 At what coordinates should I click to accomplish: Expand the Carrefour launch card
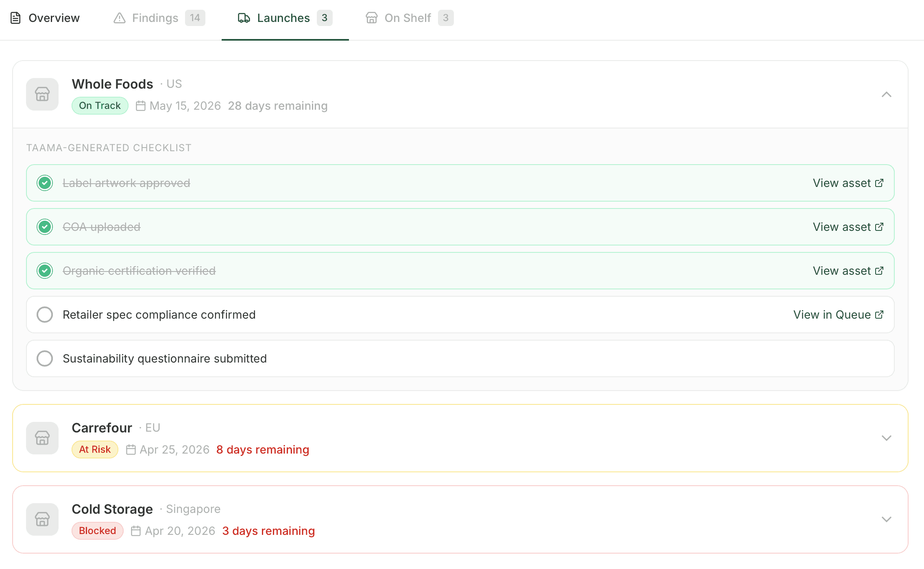(887, 438)
